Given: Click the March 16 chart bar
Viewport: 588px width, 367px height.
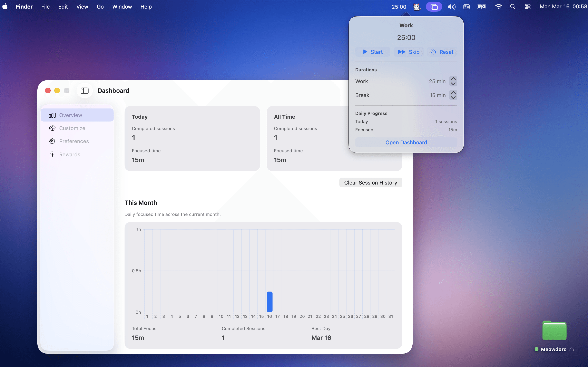Looking at the screenshot, I should (269, 302).
